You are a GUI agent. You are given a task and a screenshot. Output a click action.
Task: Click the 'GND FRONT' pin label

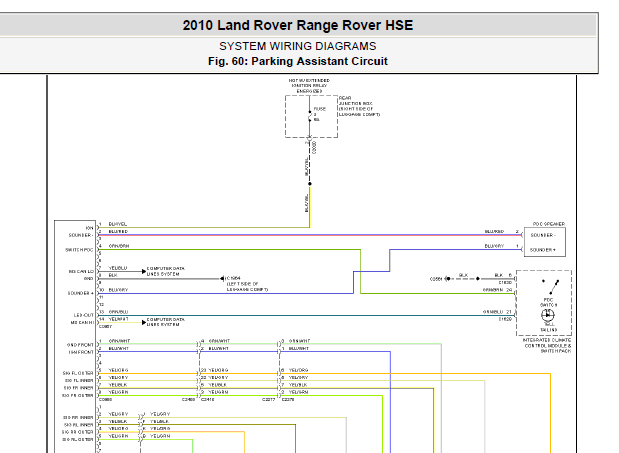coord(80,345)
